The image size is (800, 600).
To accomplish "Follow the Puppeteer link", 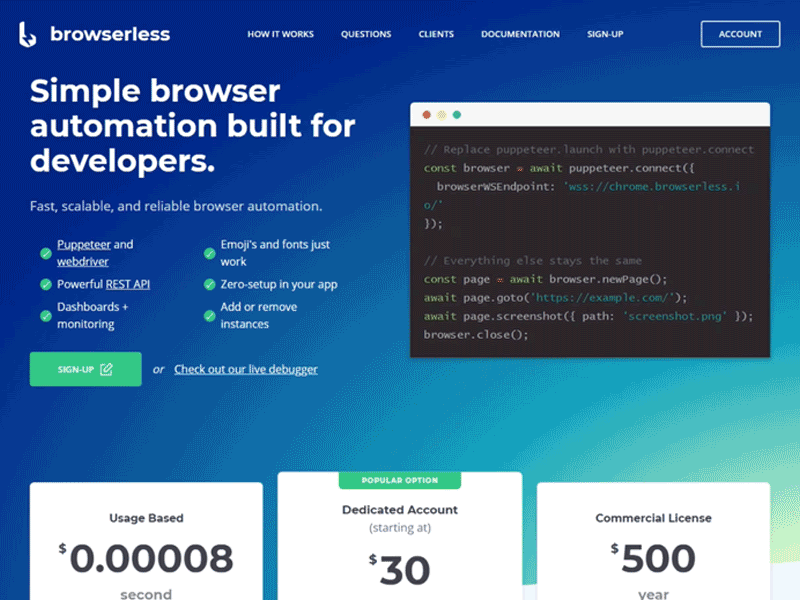I will tap(84, 244).
